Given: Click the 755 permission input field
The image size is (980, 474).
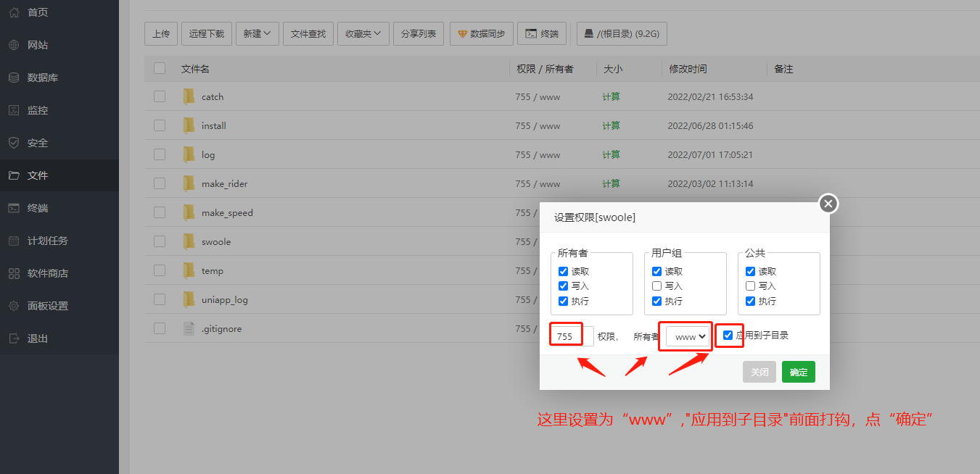Looking at the screenshot, I should coord(572,336).
